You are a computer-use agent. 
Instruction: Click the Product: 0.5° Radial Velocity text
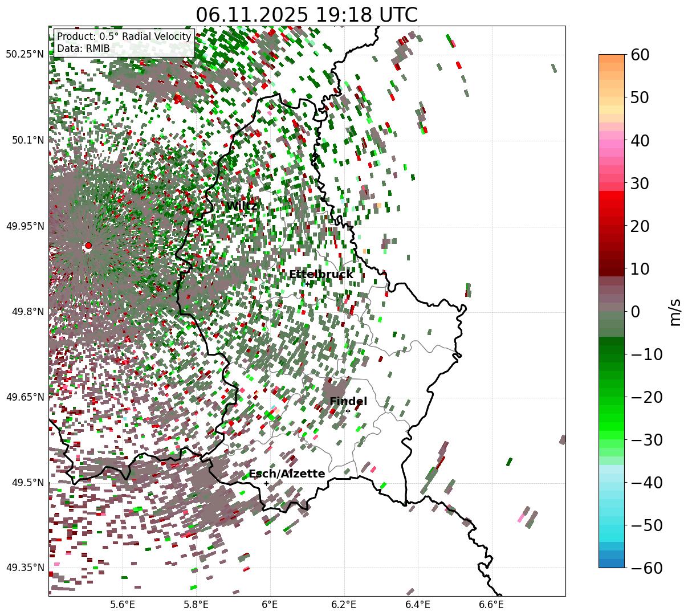click(124, 36)
